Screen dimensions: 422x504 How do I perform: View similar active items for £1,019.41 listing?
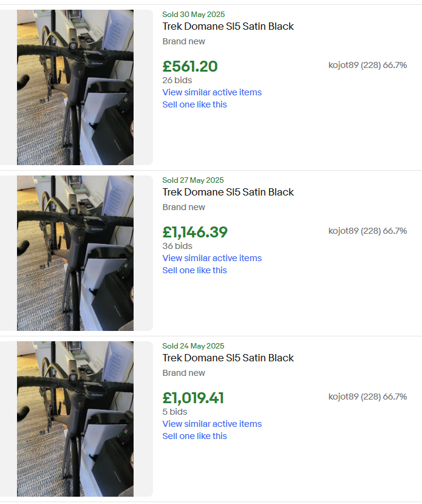point(212,424)
